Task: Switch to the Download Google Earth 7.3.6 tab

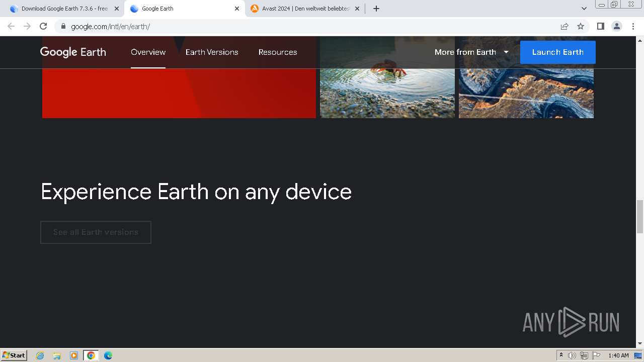Action: pyautogui.click(x=64, y=9)
